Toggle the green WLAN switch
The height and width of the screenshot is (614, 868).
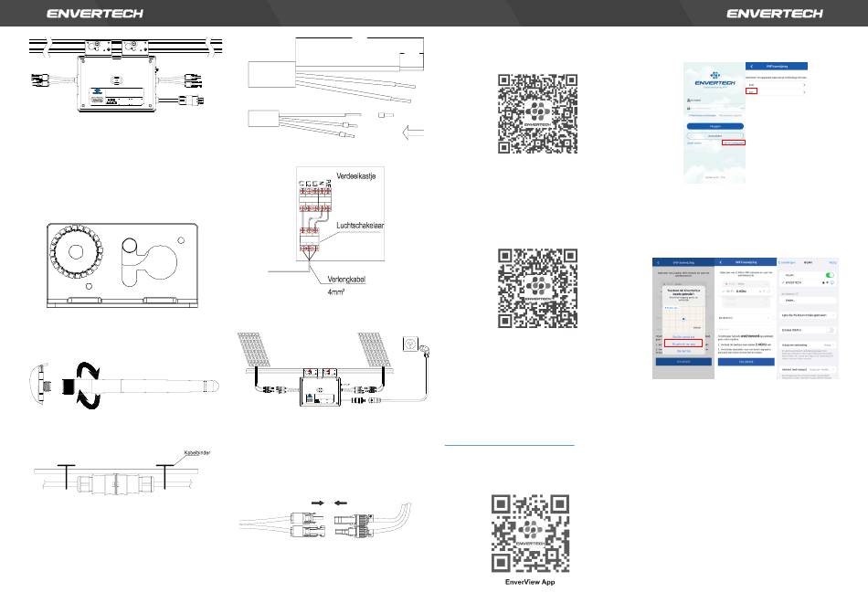[x=830, y=275]
